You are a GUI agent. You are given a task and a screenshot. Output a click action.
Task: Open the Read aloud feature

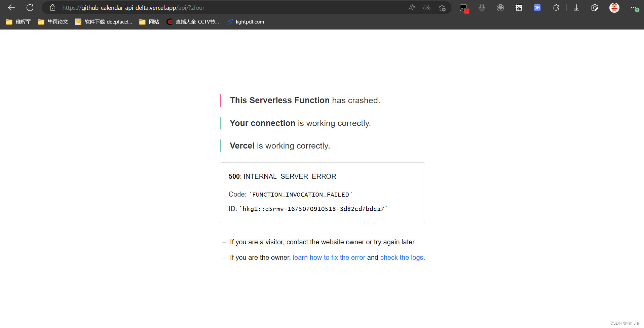(412, 7)
